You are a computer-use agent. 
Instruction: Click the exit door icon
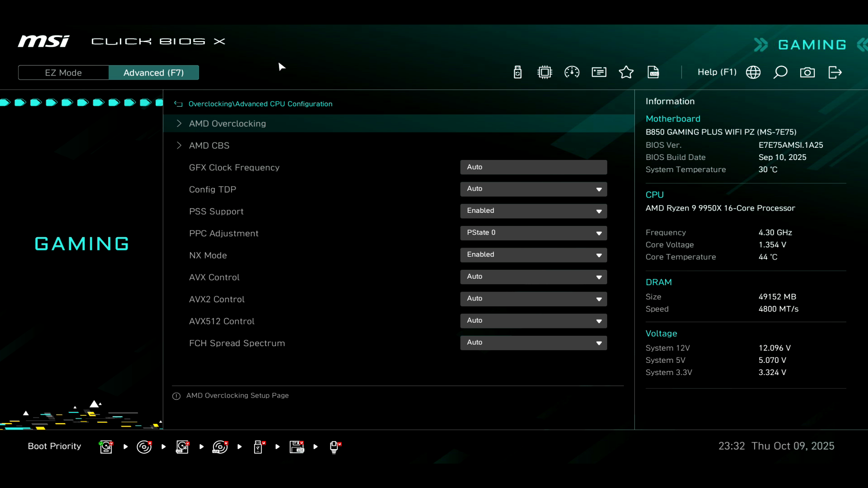[835, 72]
